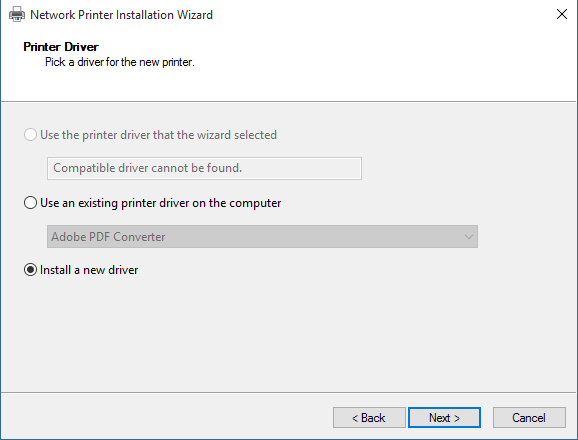Choose the existing printer driver radio button

(x=30, y=203)
